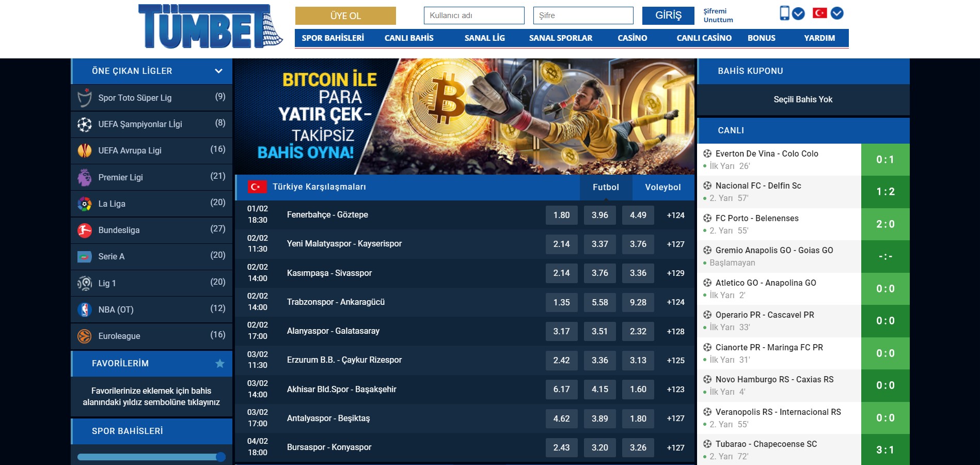Click soccer icon for Atletico GO match
Screen dimensions: 980x465
point(707,283)
